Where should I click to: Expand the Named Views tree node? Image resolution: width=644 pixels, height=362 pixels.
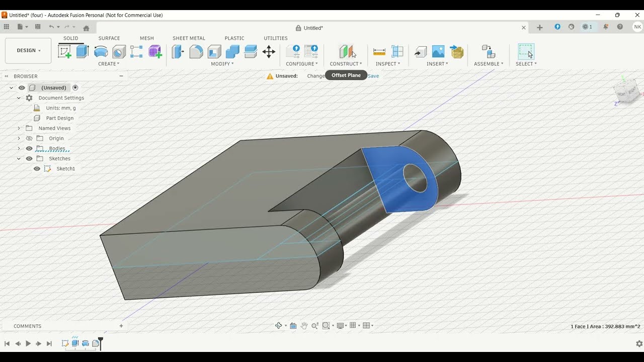point(19,128)
